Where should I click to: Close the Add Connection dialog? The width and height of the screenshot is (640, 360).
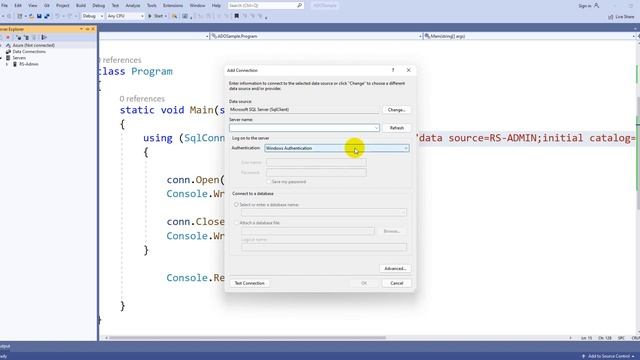point(409,70)
